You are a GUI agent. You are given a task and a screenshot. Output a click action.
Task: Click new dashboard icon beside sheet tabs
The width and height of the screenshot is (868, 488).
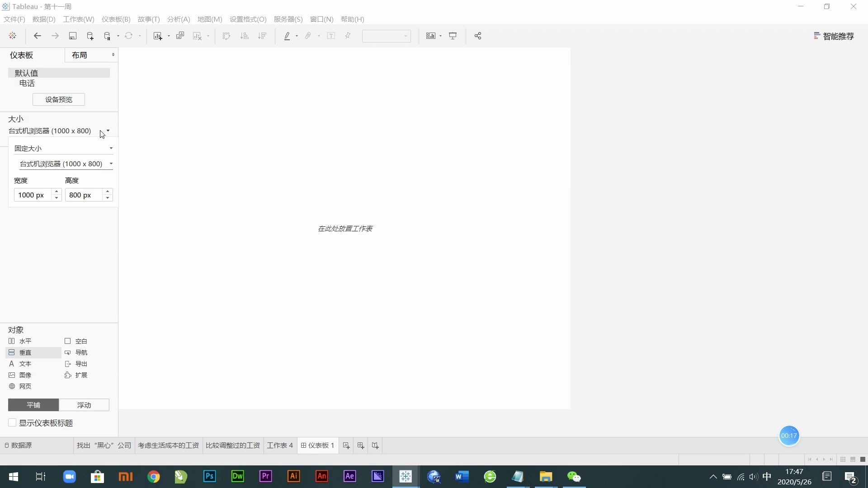pyautogui.click(x=360, y=446)
